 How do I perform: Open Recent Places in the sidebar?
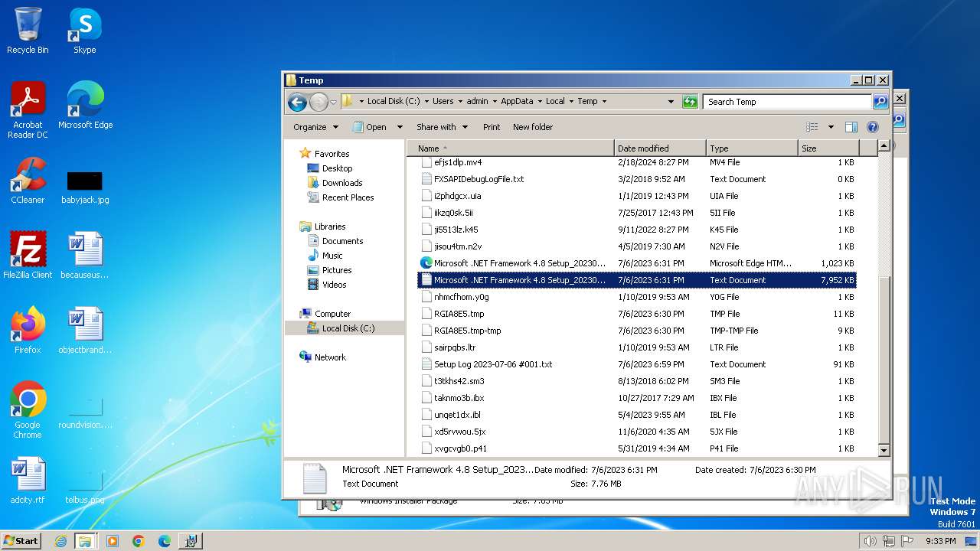(x=348, y=197)
